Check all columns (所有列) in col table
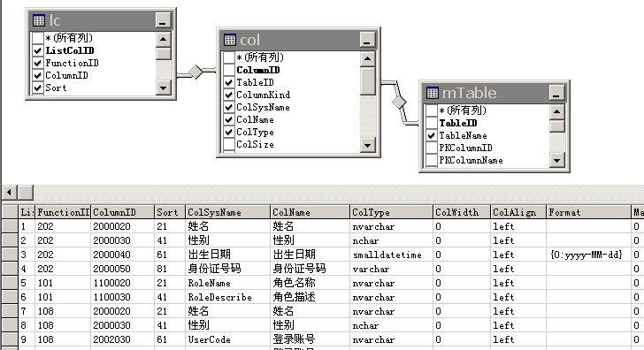Image resolution: width=644 pixels, height=350 pixels. click(x=229, y=57)
